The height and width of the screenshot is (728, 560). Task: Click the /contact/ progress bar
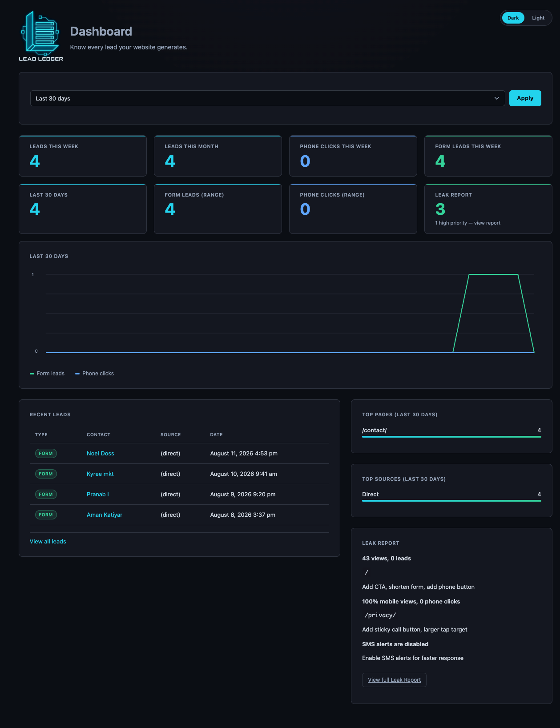[451, 437]
